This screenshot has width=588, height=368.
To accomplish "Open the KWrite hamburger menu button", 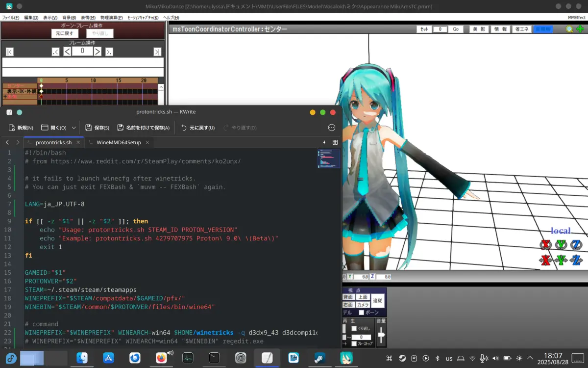I will point(332,128).
